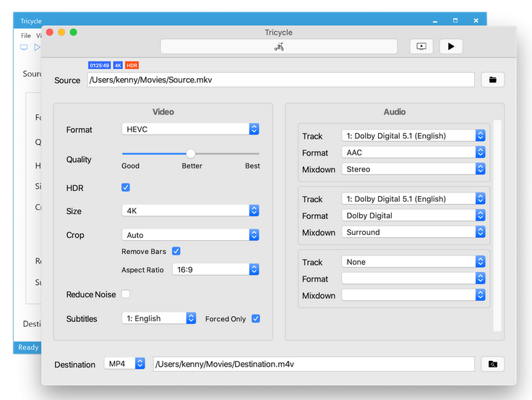Uncheck Remove Bars checkbox
532x400 pixels.
click(176, 251)
